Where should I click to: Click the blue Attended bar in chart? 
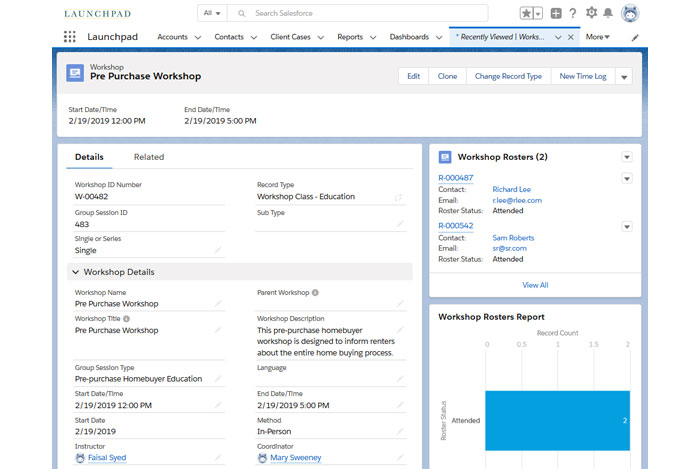(558, 420)
